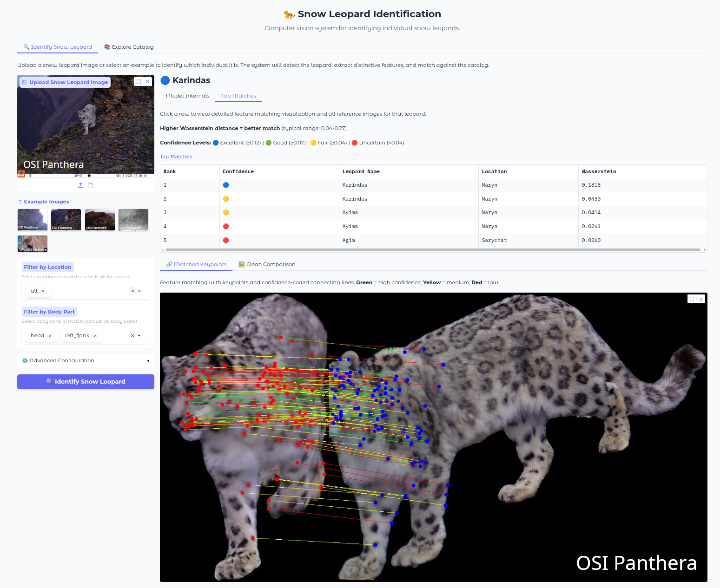Switch to the Clean Comparison view
The height and width of the screenshot is (588, 720).
click(267, 264)
